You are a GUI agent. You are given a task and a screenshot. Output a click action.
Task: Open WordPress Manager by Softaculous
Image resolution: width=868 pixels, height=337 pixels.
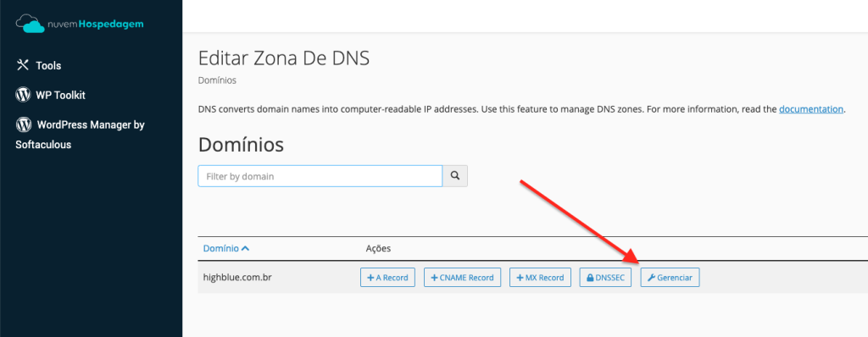[x=81, y=135]
